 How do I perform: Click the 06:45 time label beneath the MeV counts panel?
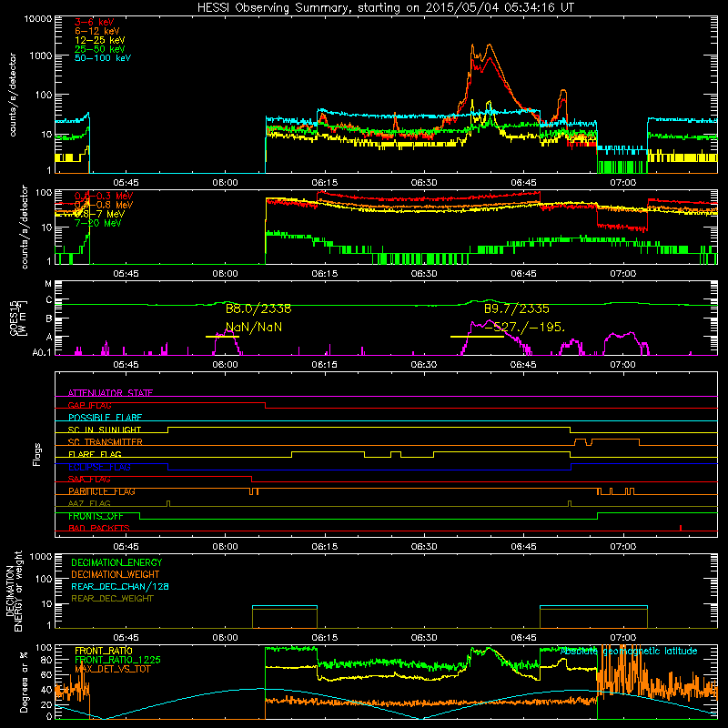[x=523, y=274]
